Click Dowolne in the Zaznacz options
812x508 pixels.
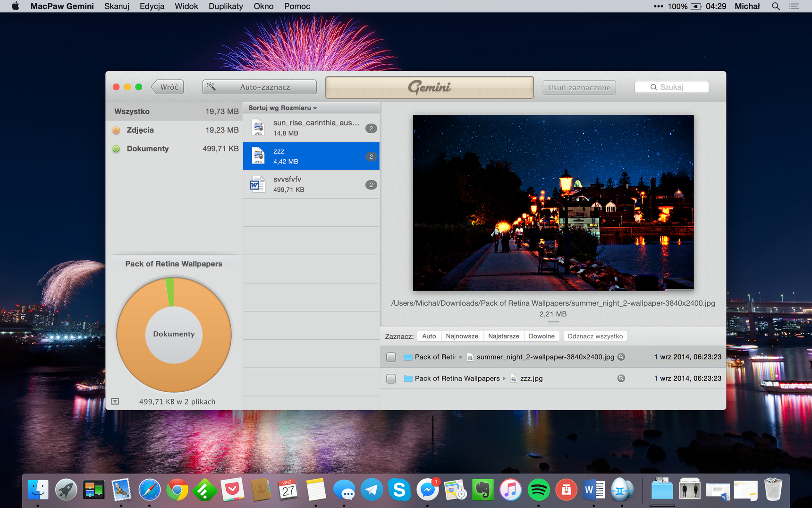point(541,336)
